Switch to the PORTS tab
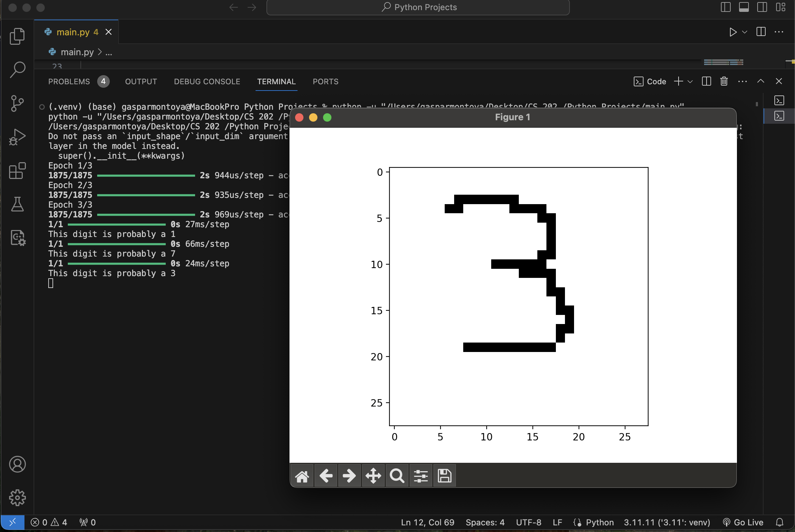This screenshot has width=795, height=532. coord(325,81)
